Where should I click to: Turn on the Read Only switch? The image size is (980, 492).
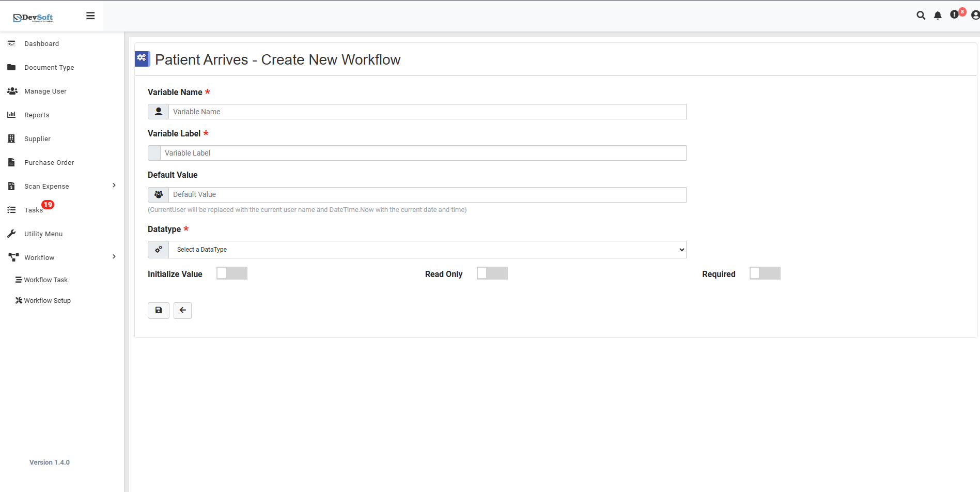click(x=492, y=273)
